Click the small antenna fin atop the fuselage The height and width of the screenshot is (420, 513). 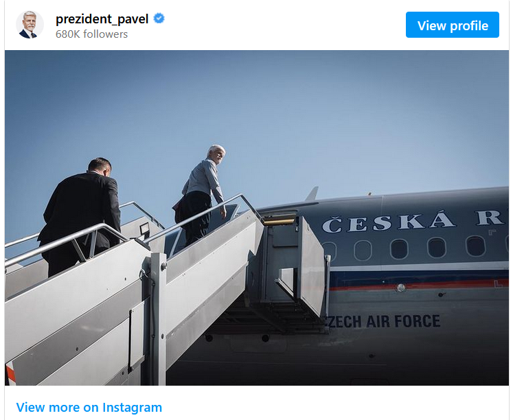(x=312, y=194)
